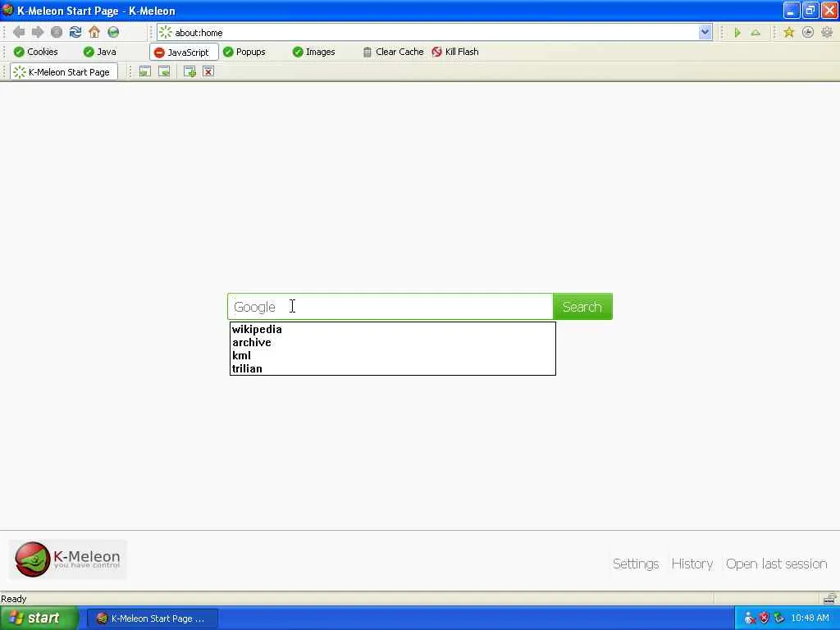Reload the page with the blue arrows
The width and height of the screenshot is (840, 630).
click(75, 32)
